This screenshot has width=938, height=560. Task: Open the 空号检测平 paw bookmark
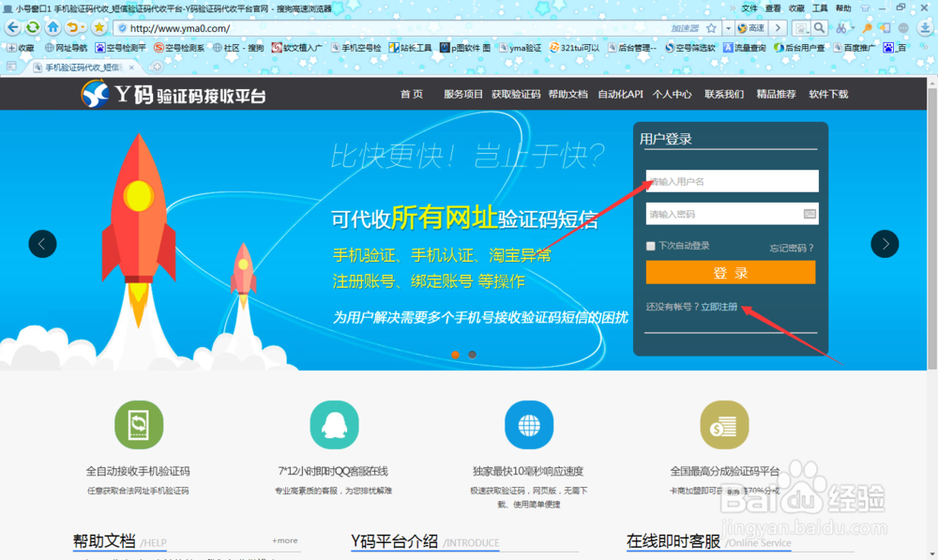pos(121,48)
